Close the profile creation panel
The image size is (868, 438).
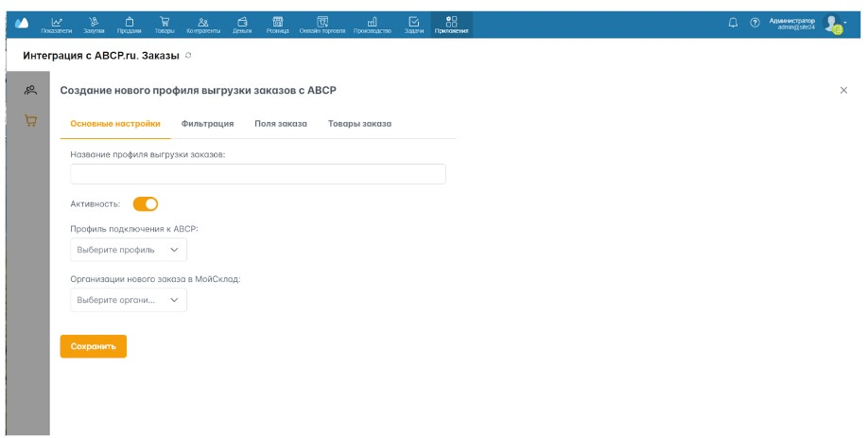click(843, 90)
